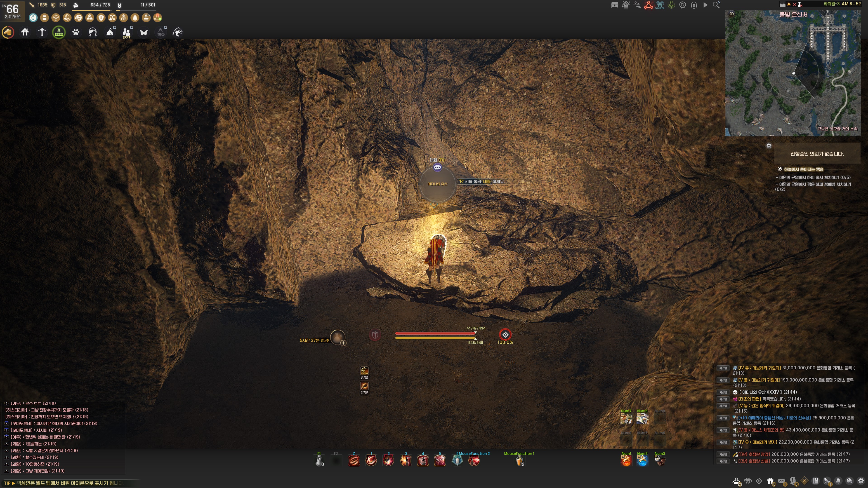Image resolution: width=868 pixels, height=488 pixels.
Task: Open the farm garden fence icon
Action: [x=59, y=32]
